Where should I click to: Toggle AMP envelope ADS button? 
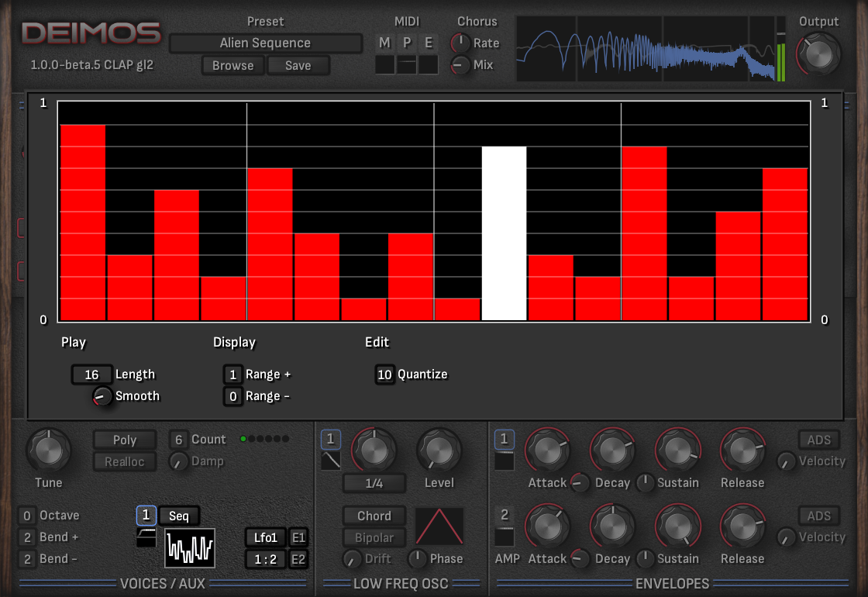pos(818,516)
